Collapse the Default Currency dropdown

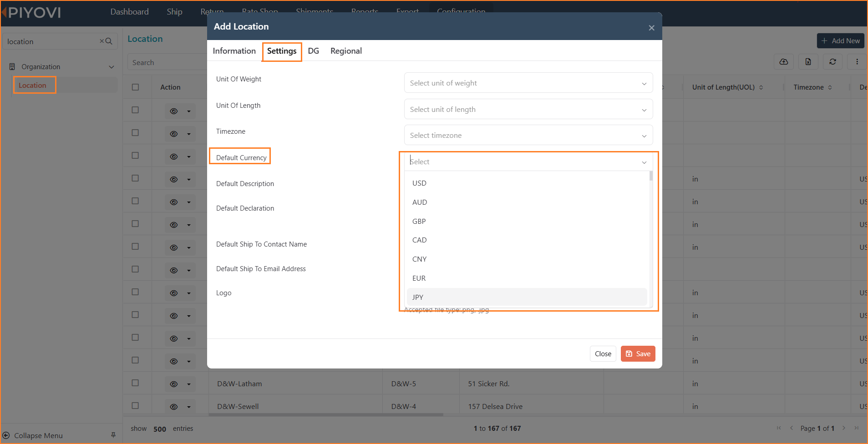(644, 162)
